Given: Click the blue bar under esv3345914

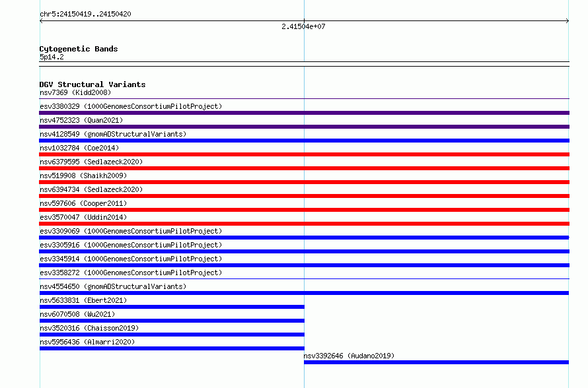Looking at the screenshot, I should click(304, 265).
